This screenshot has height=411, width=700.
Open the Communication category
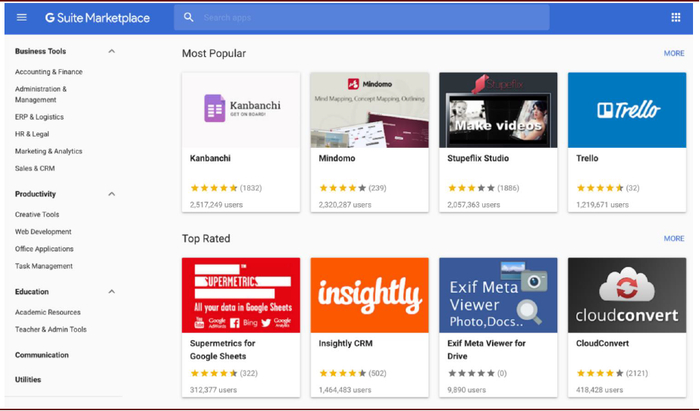tap(42, 355)
